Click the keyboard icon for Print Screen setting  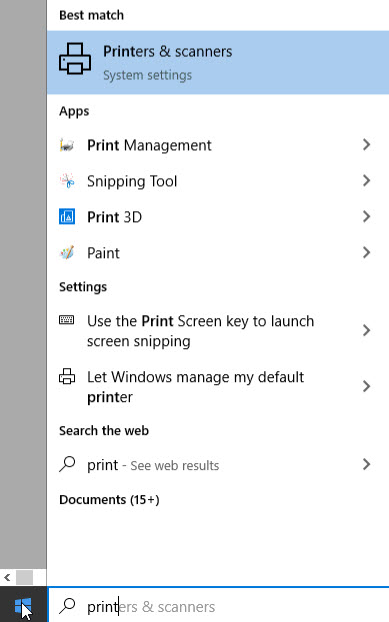pos(67,320)
